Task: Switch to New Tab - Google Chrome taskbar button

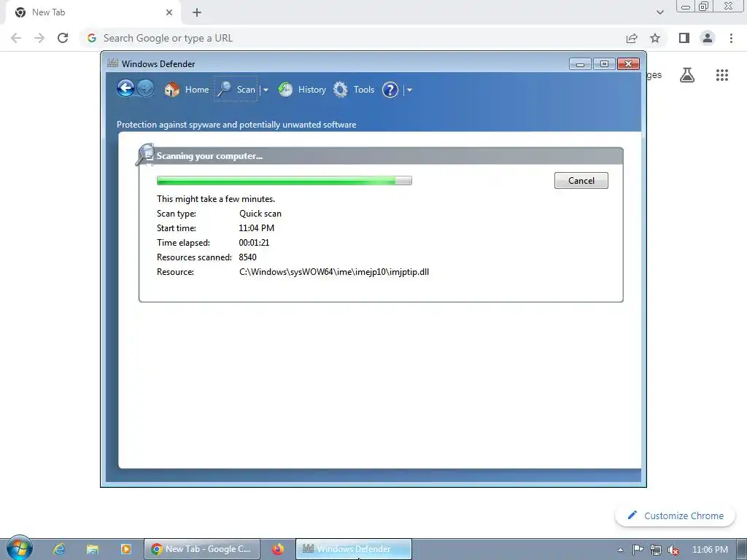Action: click(202, 549)
